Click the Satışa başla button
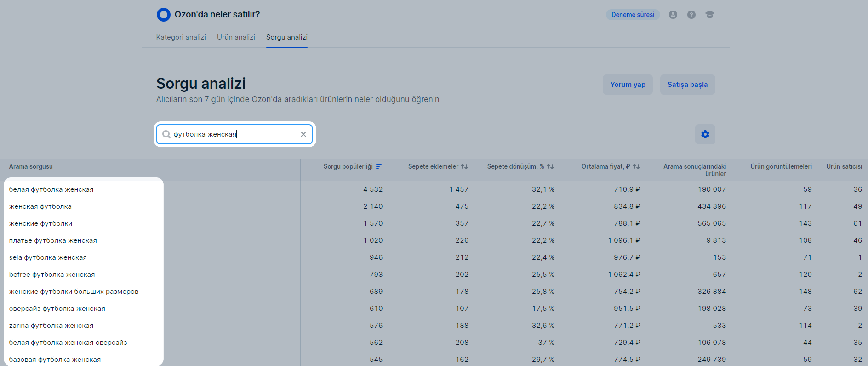 tap(687, 85)
